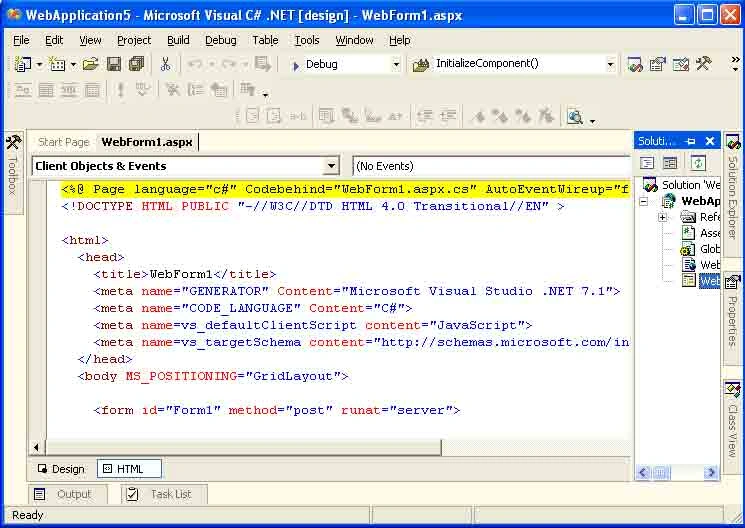Click the Cut scissors icon
The image size is (745, 528).
[165, 64]
